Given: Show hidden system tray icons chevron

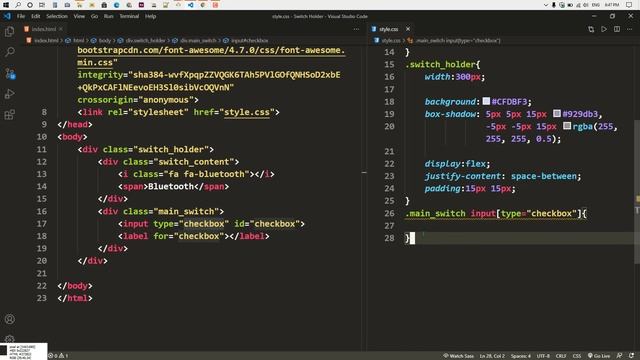Looking at the screenshot, I should point(546,5).
